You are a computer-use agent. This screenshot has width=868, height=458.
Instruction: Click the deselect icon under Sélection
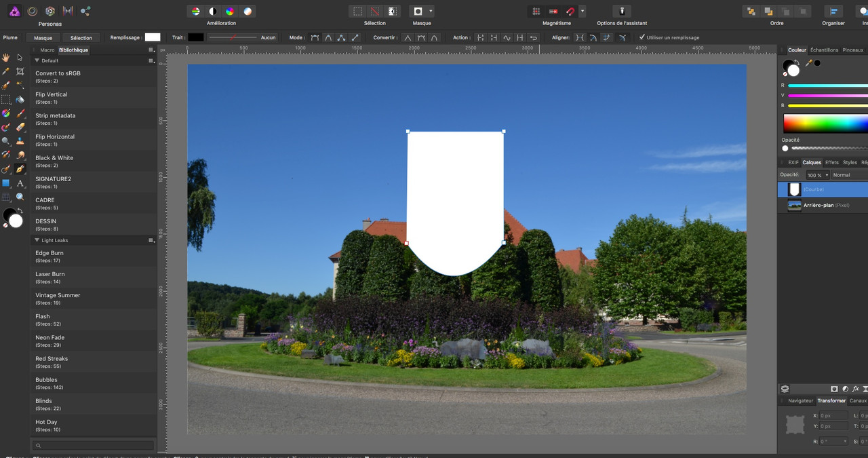click(375, 11)
